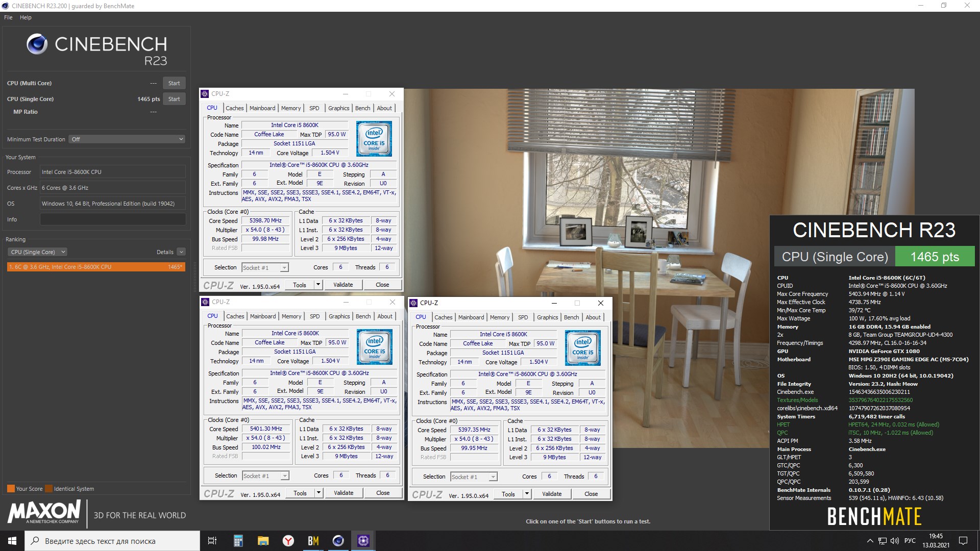Show hidden system tray icons

[x=870, y=541]
